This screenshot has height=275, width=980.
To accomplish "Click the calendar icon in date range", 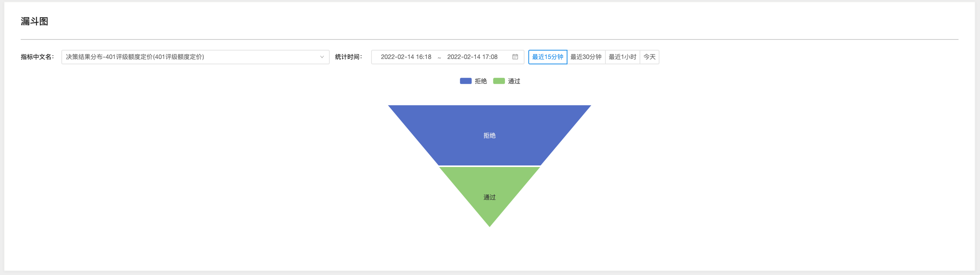I will pos(515,57).
